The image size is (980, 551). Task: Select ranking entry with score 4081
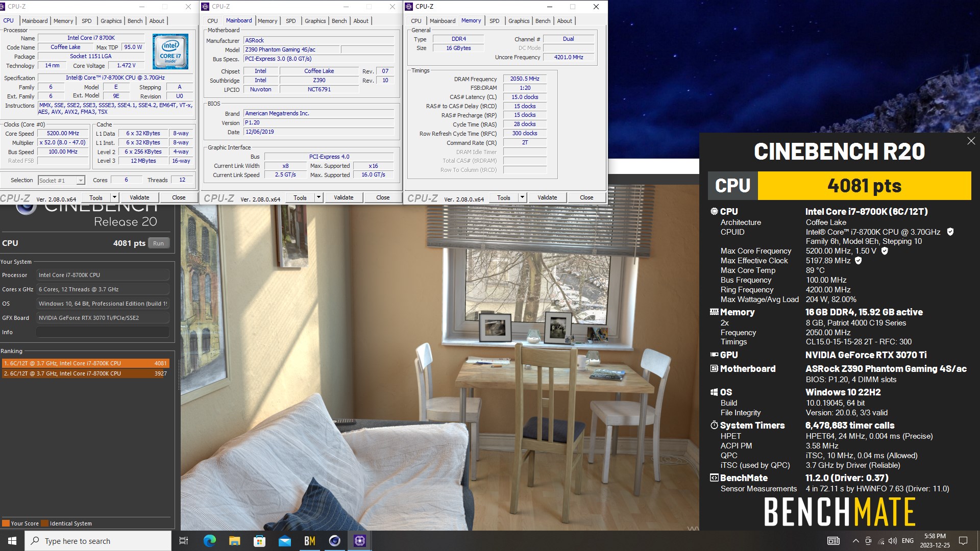(x=85, y=363)
